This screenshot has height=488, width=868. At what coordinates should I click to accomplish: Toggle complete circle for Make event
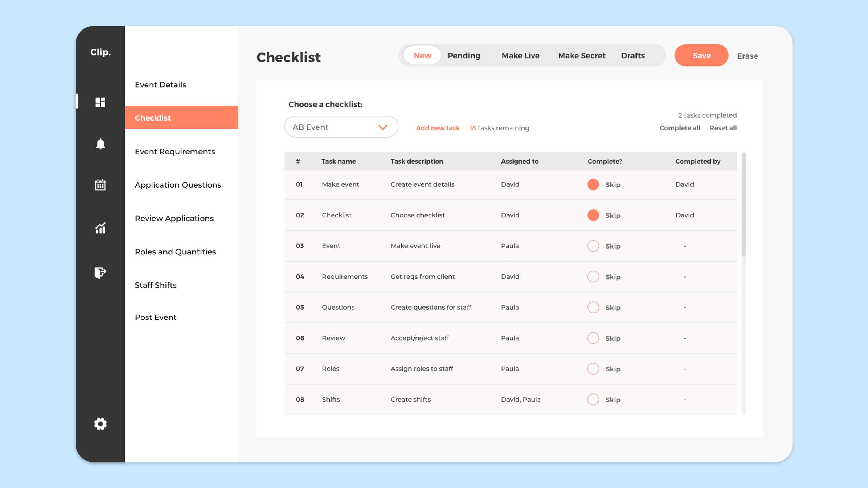pyautogui.click(x=593, y=184)
